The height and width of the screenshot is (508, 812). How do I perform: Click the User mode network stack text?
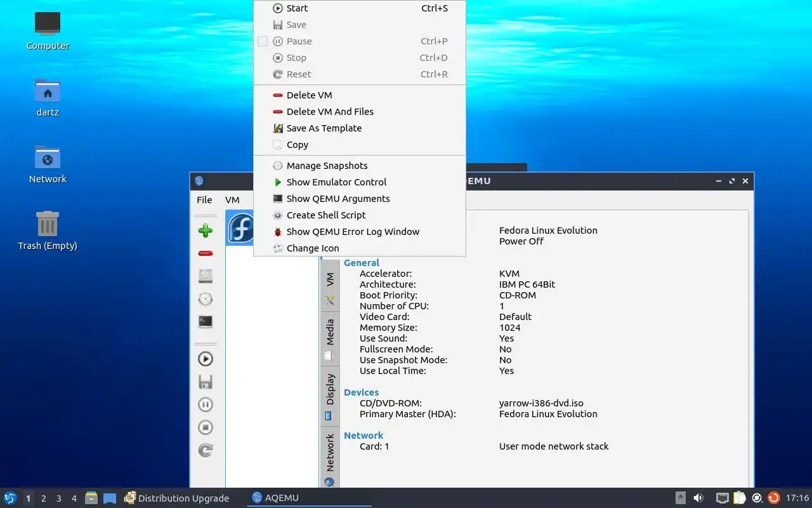[x=554, y=446]
